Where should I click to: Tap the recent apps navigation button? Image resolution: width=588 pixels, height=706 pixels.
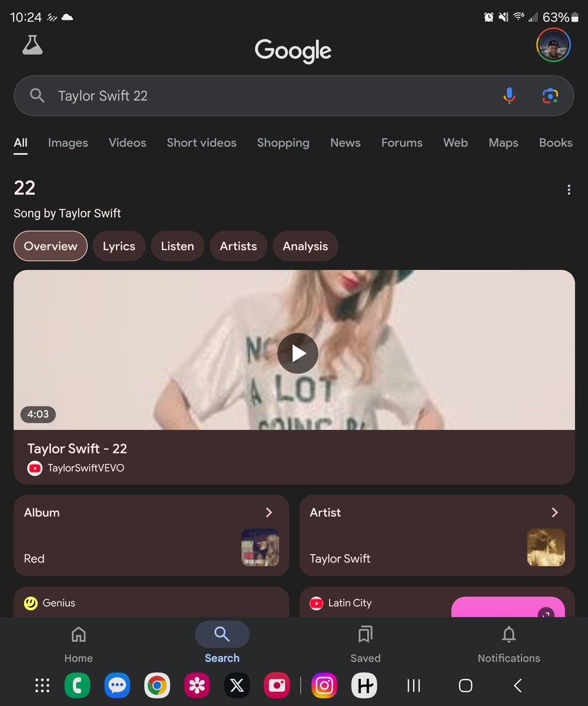tap(414, 685)
